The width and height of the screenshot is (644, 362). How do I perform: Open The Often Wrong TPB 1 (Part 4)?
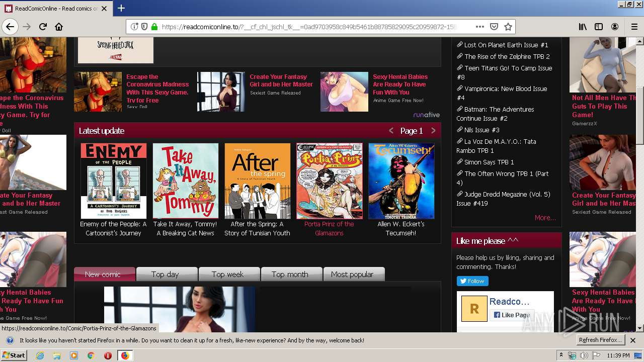[x=503, y=178]
